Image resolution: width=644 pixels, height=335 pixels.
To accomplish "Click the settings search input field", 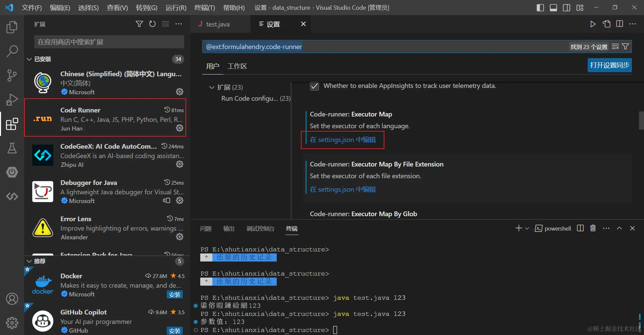I will (369, 46).
